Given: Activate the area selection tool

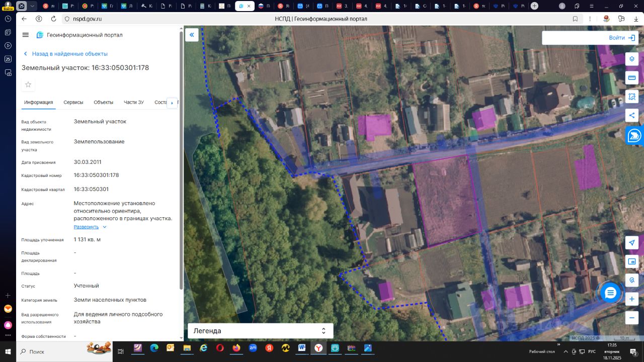Looking at the screenshot, I should (632, 96).
